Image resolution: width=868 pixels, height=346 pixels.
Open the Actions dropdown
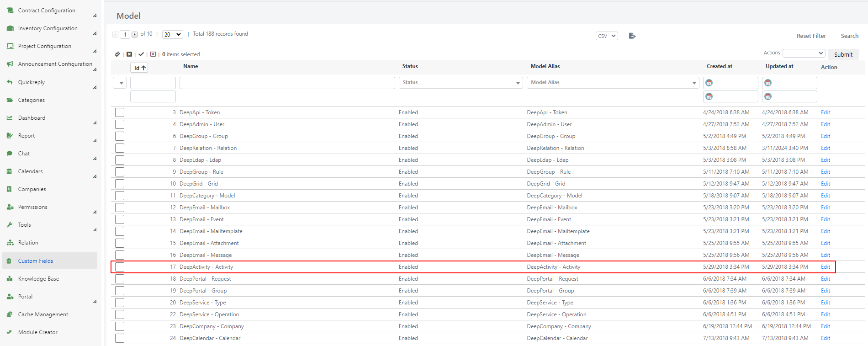(804, 53)
